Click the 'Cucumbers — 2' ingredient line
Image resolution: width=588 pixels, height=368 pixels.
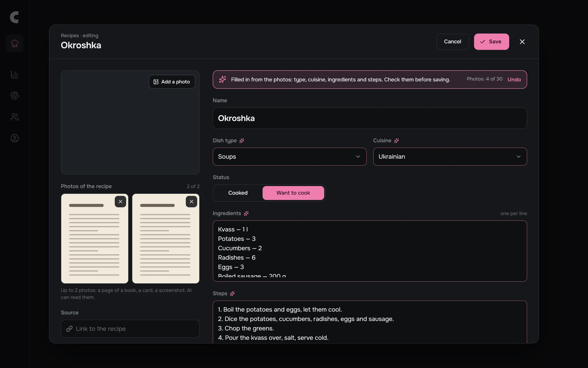[240, 248]
